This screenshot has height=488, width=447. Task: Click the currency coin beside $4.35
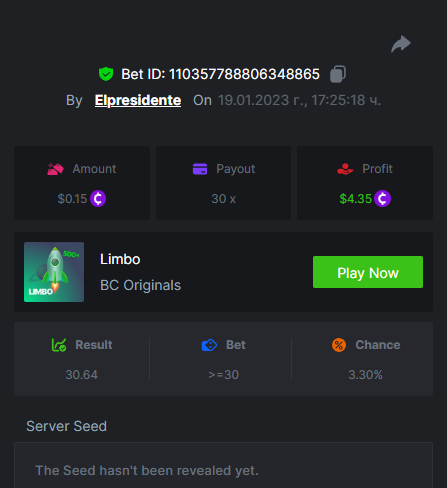coord(382,199)
